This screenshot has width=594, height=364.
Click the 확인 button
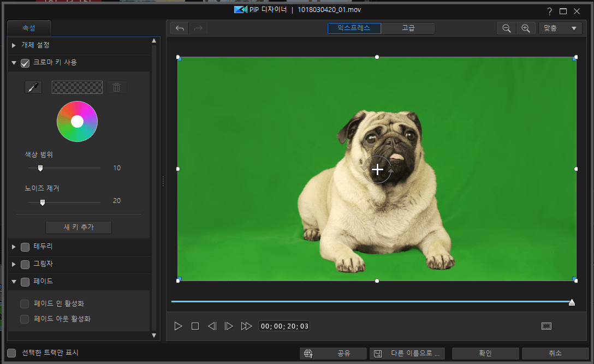[485, 354]
